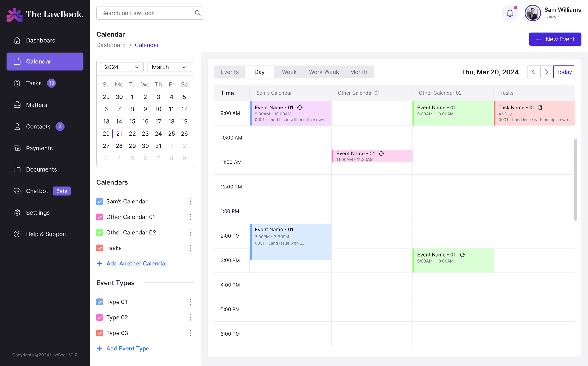Screen dimensions: 588x366
Task: Open Settiings in the sidebar
Action: click(45, 213)
